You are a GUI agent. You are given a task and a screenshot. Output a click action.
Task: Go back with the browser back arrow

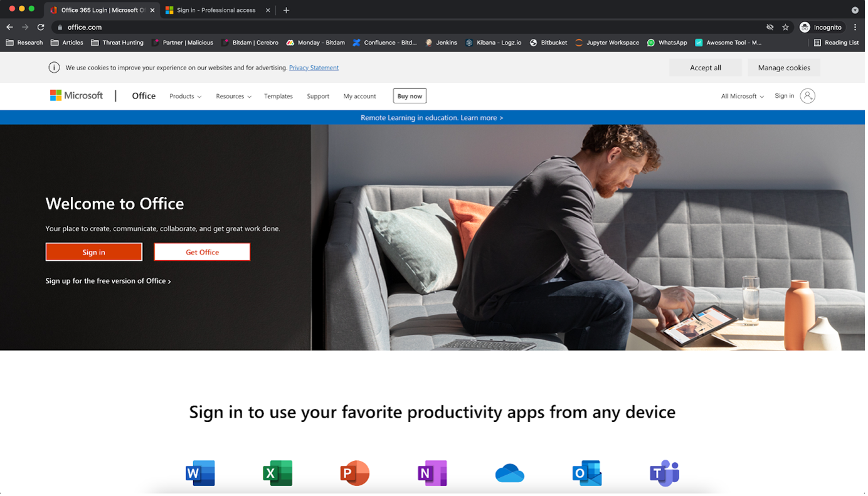(9, 28)
